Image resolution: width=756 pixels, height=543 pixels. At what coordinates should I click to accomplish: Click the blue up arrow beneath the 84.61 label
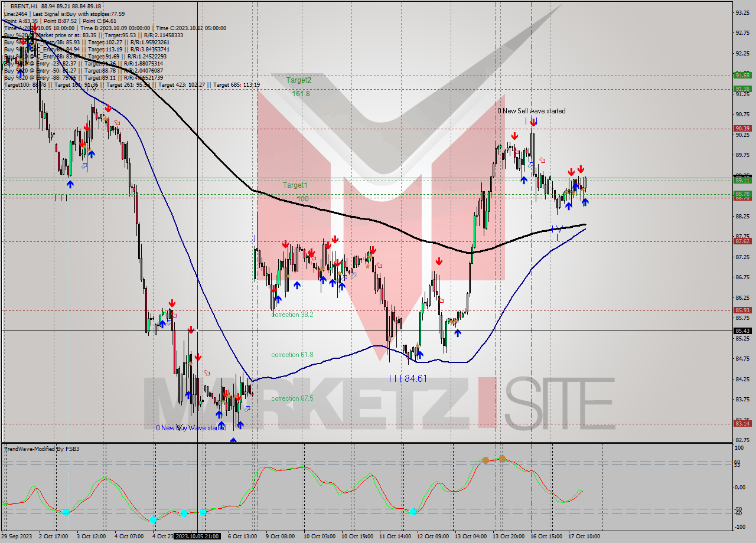[420, 354]
